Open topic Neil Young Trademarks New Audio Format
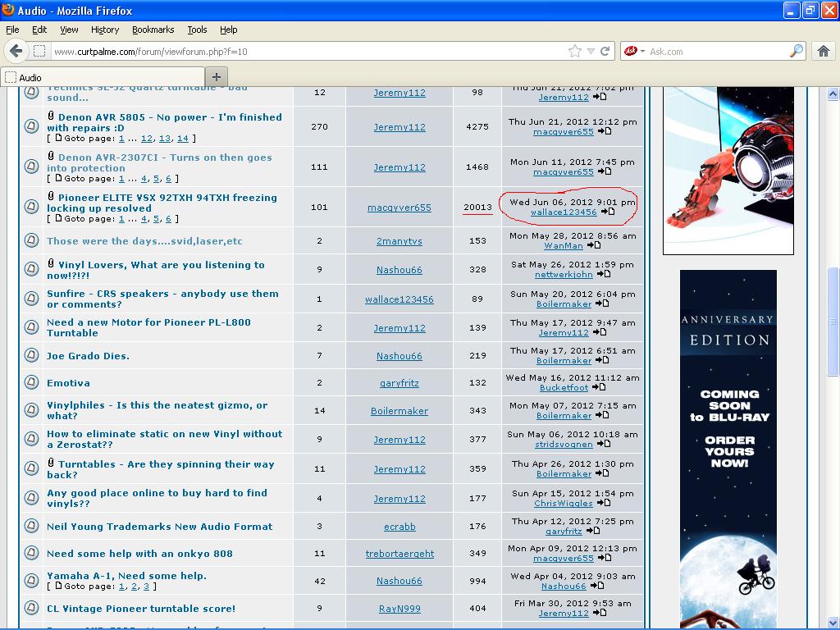Viewport: 840px width, 630px height. 160,527
